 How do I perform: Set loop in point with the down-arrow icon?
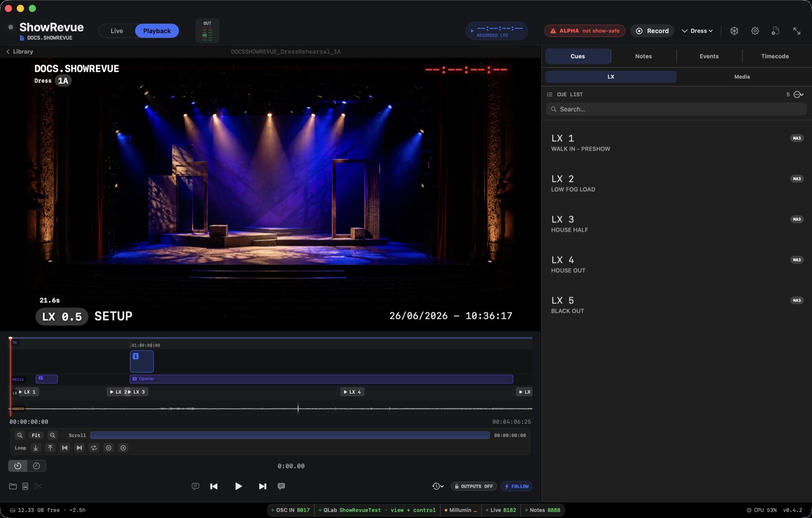click(x=36, y=448)
